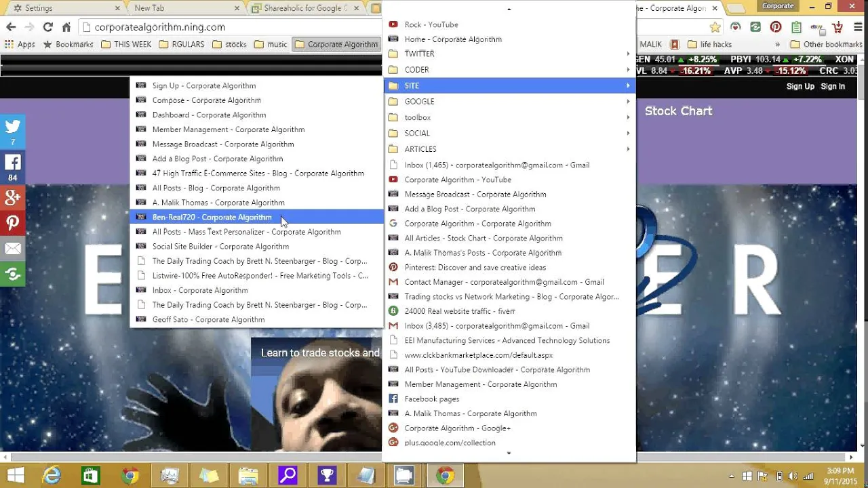Open Apps shortcut in bookmarks bar

20,44
